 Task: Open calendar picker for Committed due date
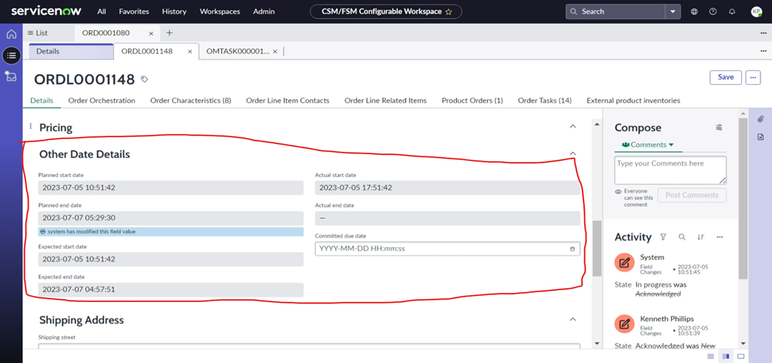tap(572, 249)
